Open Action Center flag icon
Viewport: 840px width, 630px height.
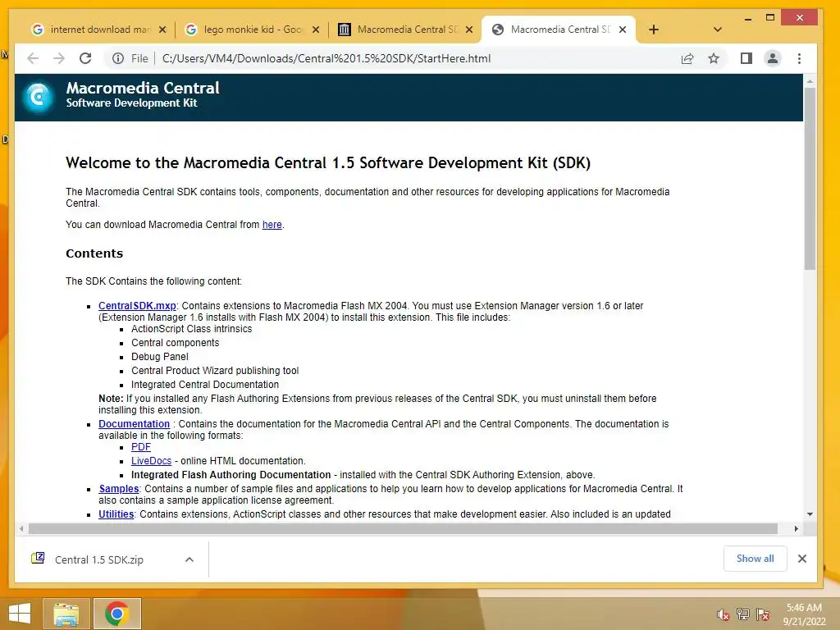pos(763,614)
